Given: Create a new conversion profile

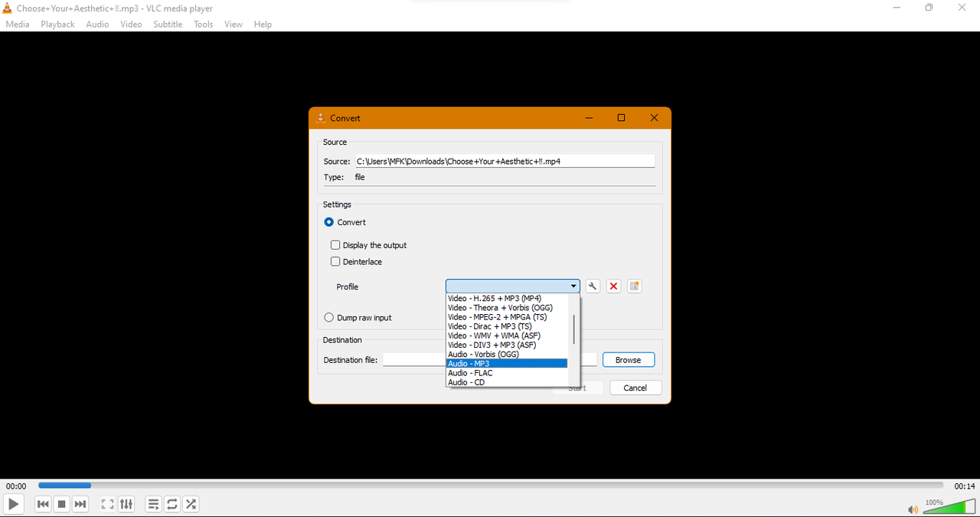Looking at the screenshot, I should click(634, 286).
